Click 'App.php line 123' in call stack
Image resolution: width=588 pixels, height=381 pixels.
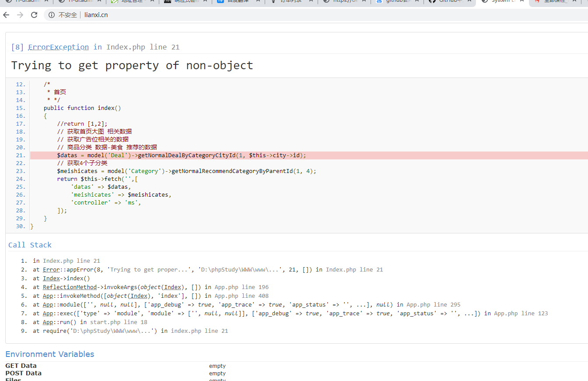[521, 313]
